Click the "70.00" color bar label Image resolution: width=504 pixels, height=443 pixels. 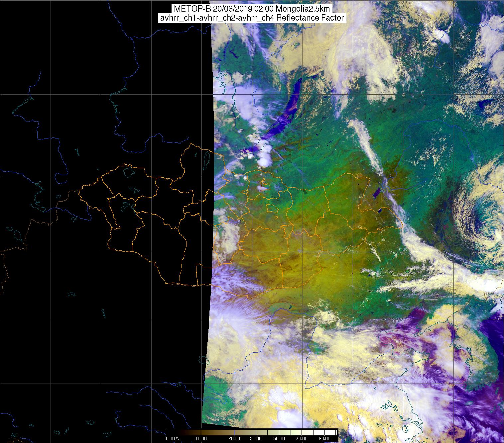point(301,439)
